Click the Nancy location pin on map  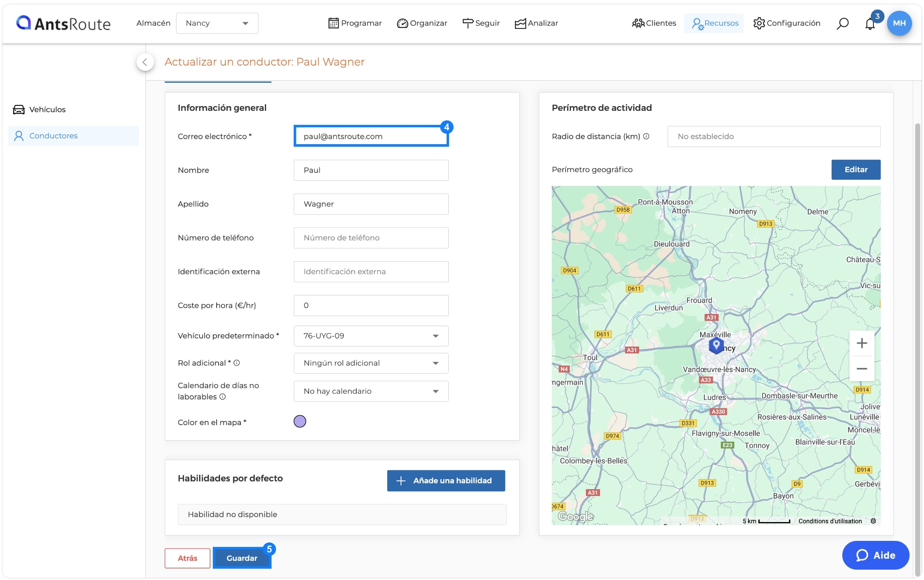click(716, 345)
